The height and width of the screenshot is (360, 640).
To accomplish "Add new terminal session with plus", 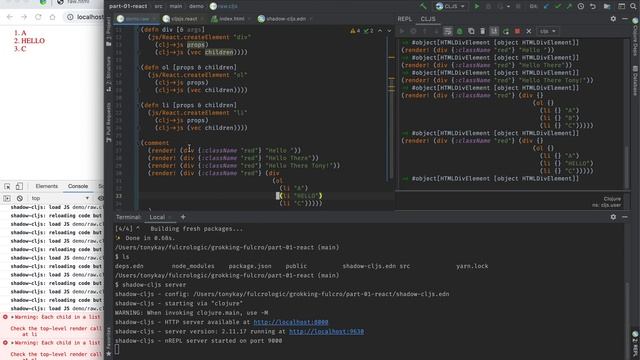I will click(x=183, y=217).
